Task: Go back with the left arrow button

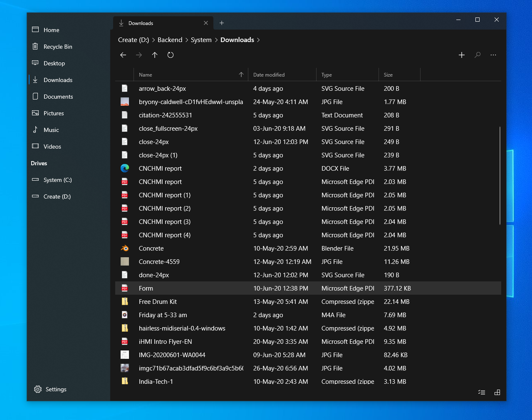Action: (x=123, y=55)
